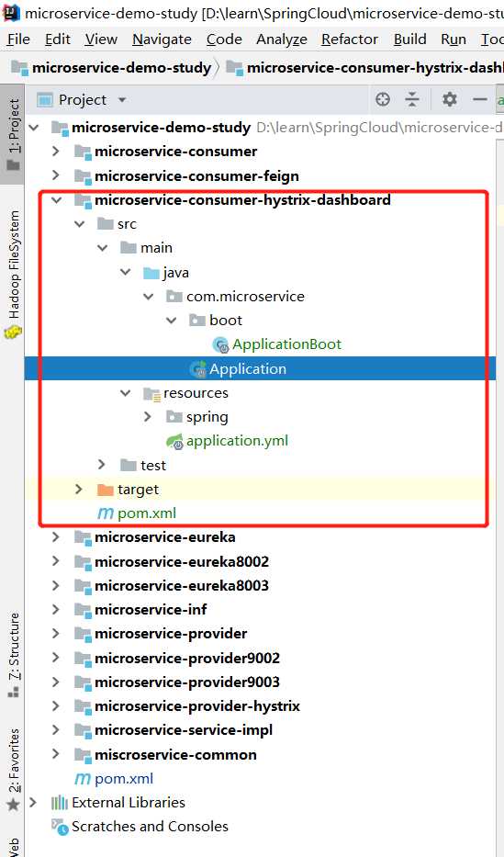The width and height of the screenshot is (504, 857).
Task: Expand the target folder
Action: click(79, 490)
